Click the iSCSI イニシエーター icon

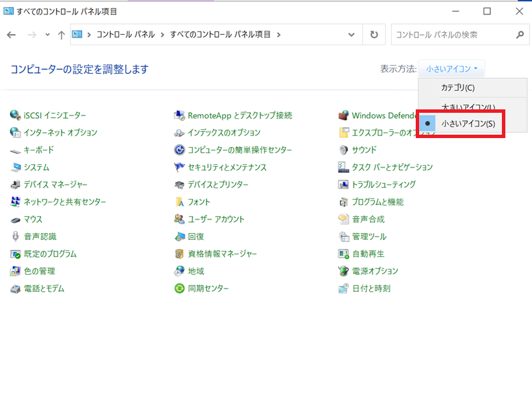(16, 116)
